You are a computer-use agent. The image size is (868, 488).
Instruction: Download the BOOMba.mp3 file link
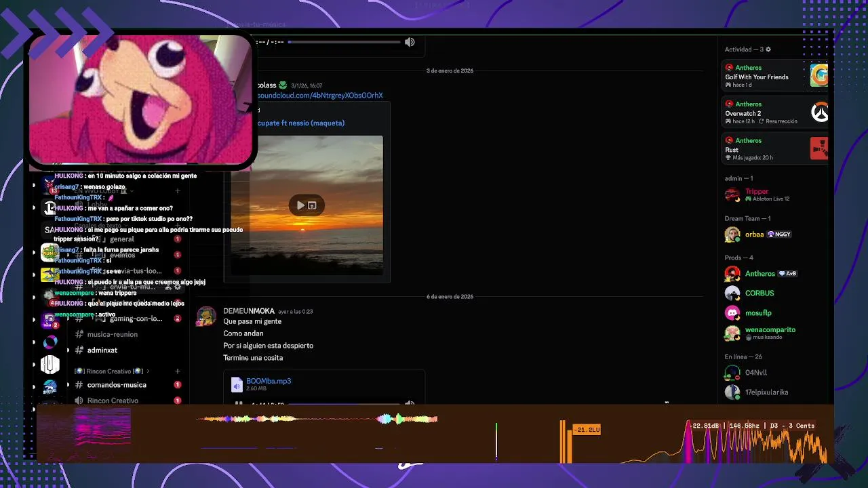pyautogui.click(x=269, y=381)
